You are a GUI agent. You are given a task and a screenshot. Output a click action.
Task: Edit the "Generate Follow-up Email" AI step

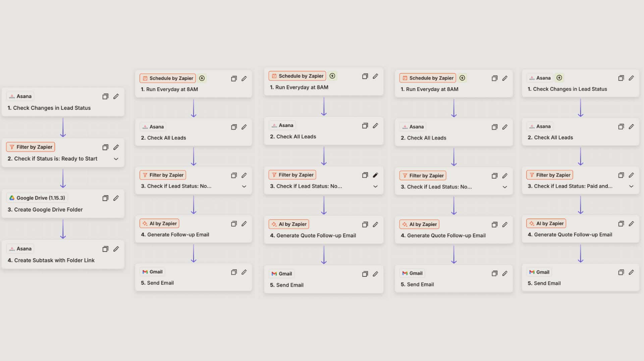pyautogui.click(x=244, y=223)
